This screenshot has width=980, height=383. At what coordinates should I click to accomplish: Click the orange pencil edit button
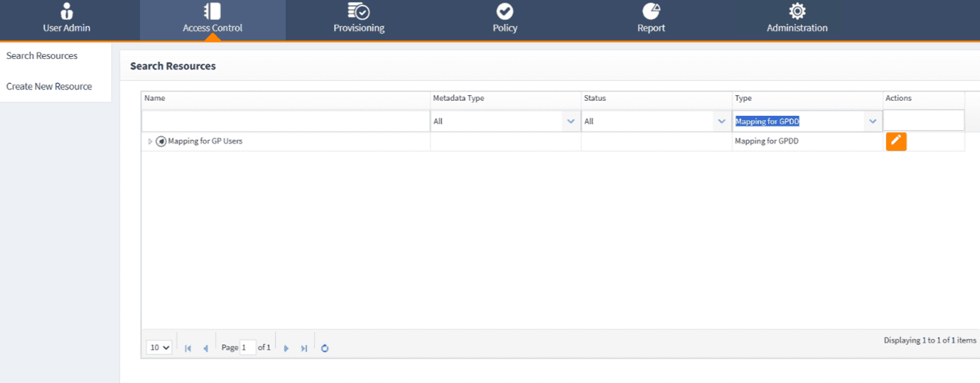click(x=896, y=141)
